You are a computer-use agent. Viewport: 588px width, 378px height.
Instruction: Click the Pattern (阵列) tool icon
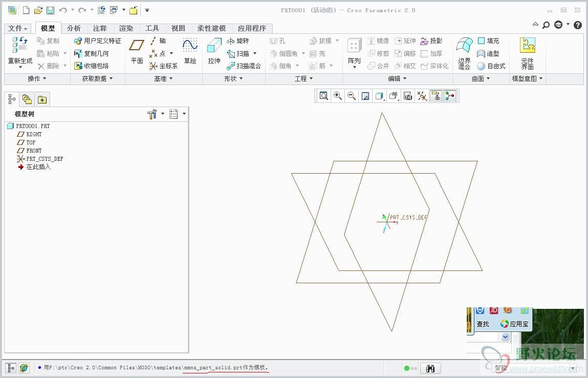pos(354,46)
